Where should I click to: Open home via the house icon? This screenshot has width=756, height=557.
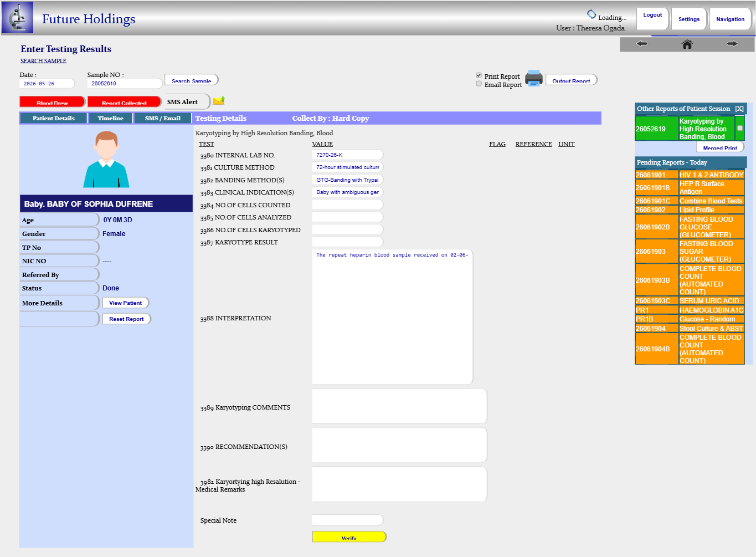point(687,44)
